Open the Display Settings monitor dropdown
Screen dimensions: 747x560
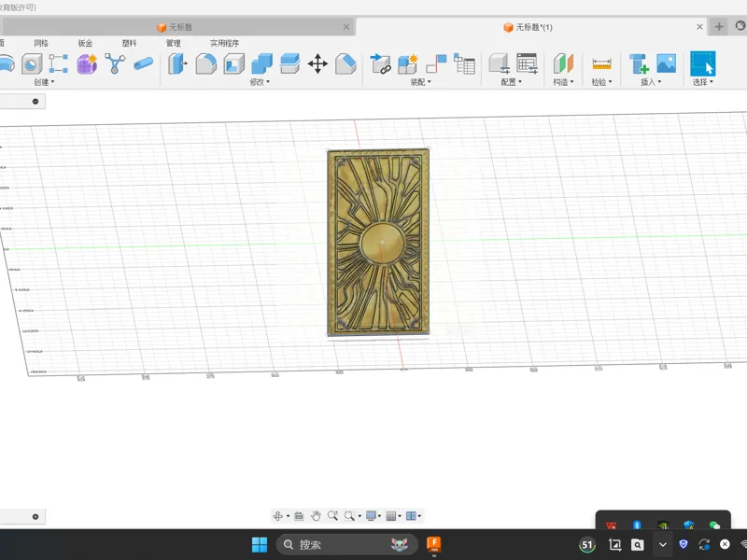pyautogui.click(x=373, y=516)
